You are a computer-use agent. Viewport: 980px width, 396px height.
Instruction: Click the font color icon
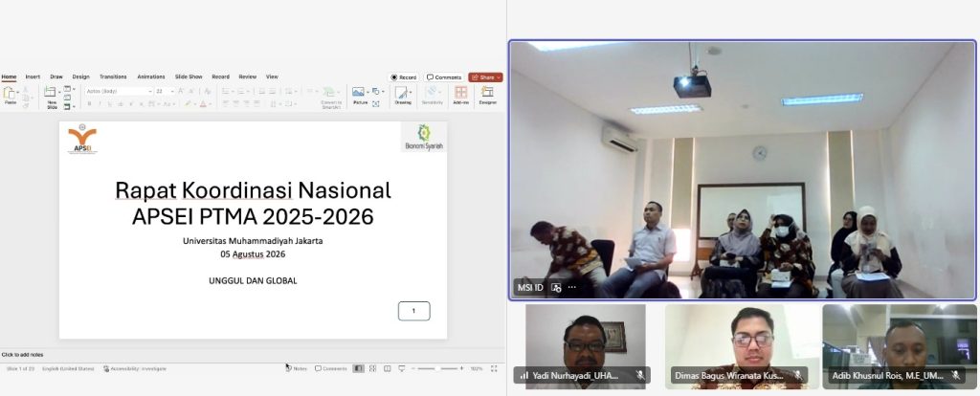(203, 103)
